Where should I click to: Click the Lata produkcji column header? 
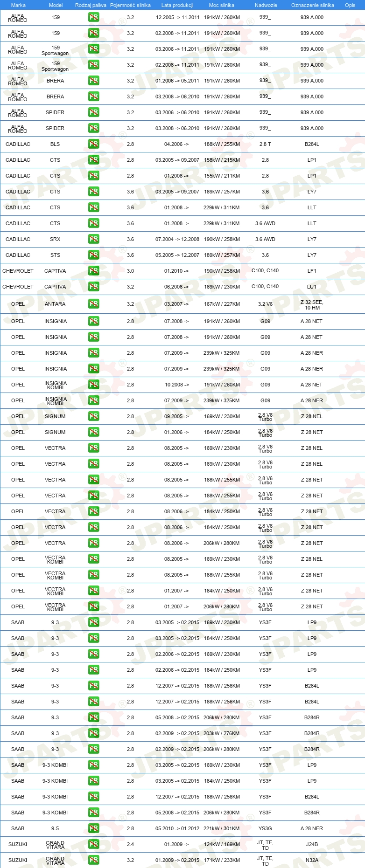click(x=177, y=5)
